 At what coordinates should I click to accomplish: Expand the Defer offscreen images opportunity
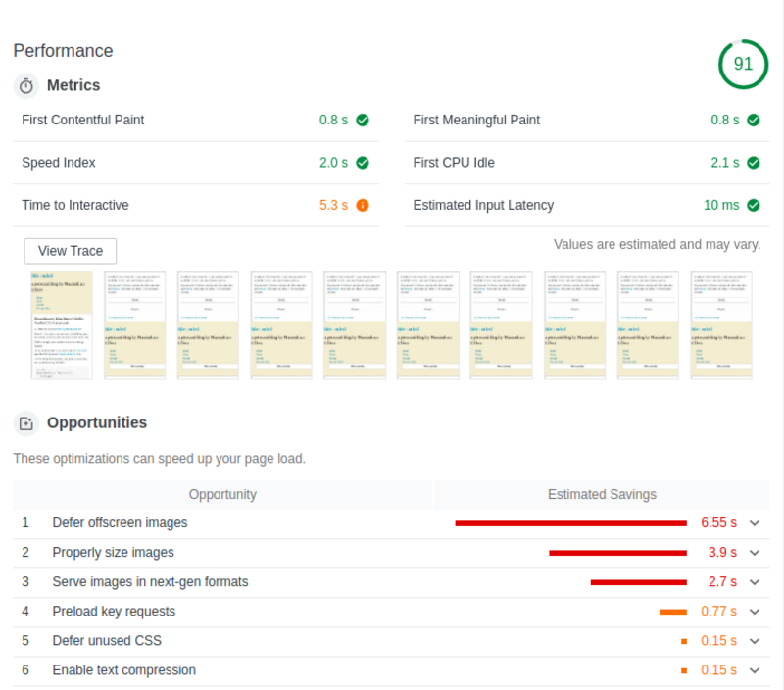pyautogui.click(x=755, y=523)
